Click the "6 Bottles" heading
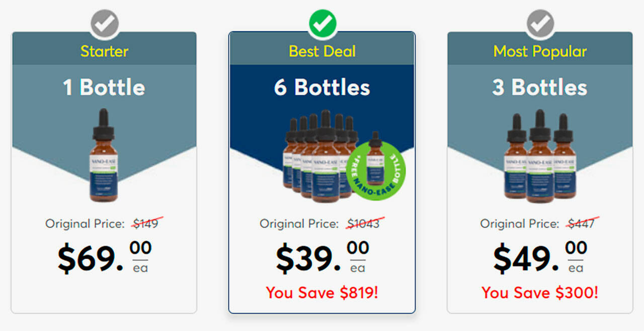 tap(322, 88)
